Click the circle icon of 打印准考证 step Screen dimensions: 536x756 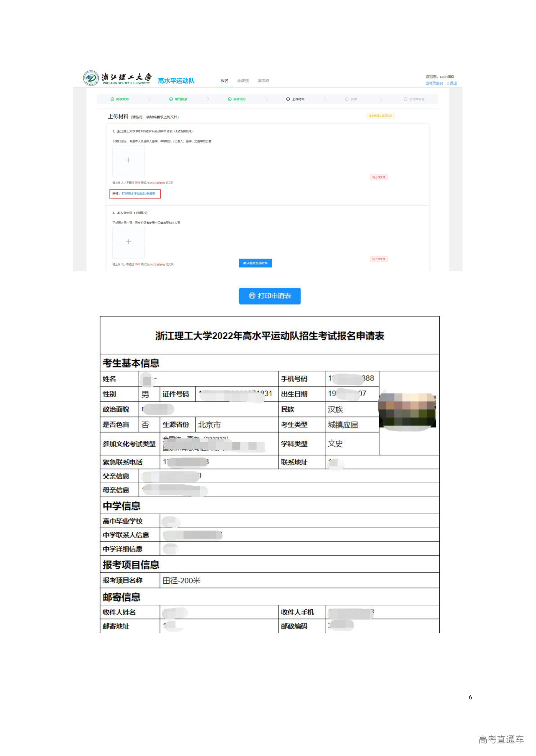click(x=405, y=99)
